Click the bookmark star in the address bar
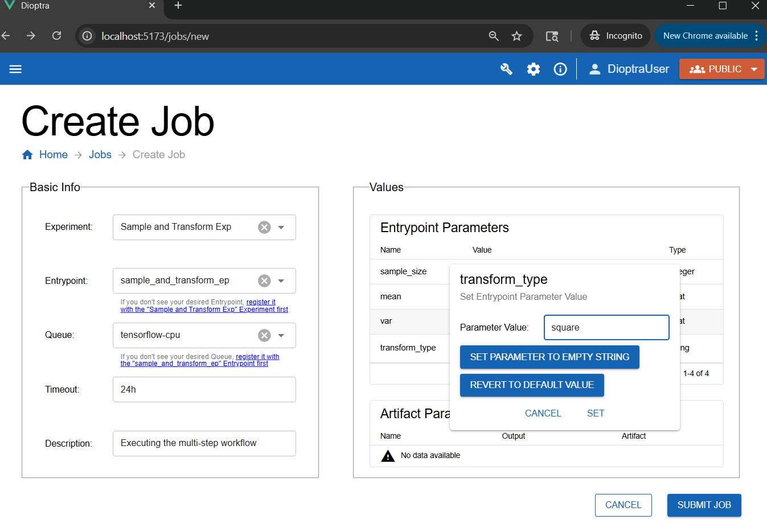 point(517,35)
